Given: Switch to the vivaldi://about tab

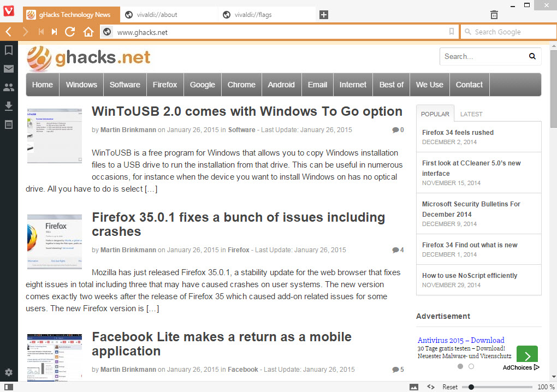Looking at the screenshot, I should pos(169,15).
